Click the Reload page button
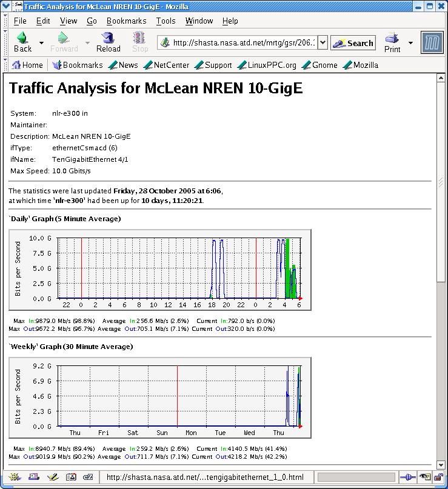Image resolution: width=448 pixels, height=489 pixels. tap(108, 42)
